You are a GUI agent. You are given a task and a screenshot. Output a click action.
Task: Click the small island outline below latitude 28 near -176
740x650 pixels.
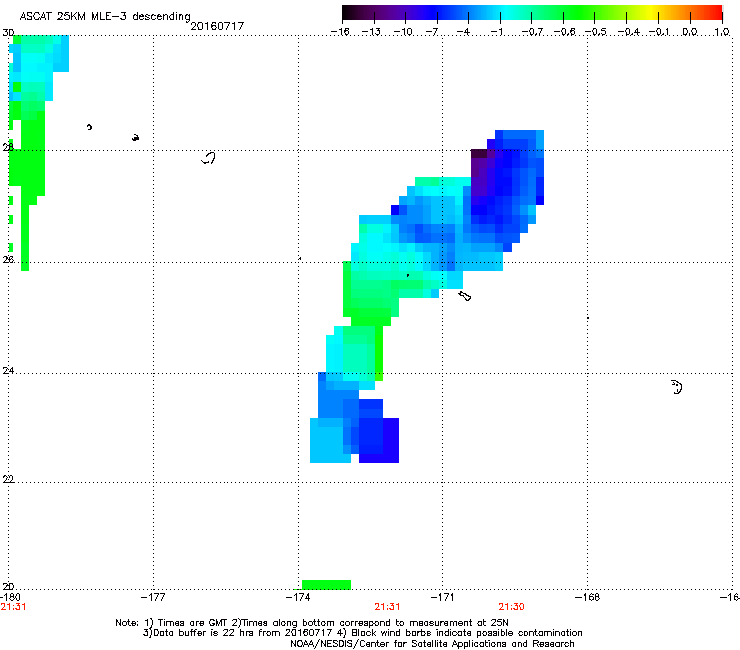pos(209,158)
